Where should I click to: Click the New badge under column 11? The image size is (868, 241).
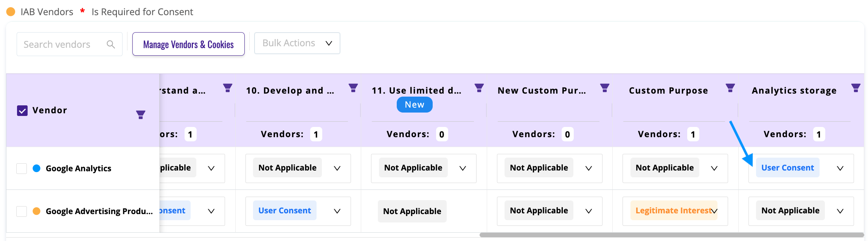tap(415, 105)
